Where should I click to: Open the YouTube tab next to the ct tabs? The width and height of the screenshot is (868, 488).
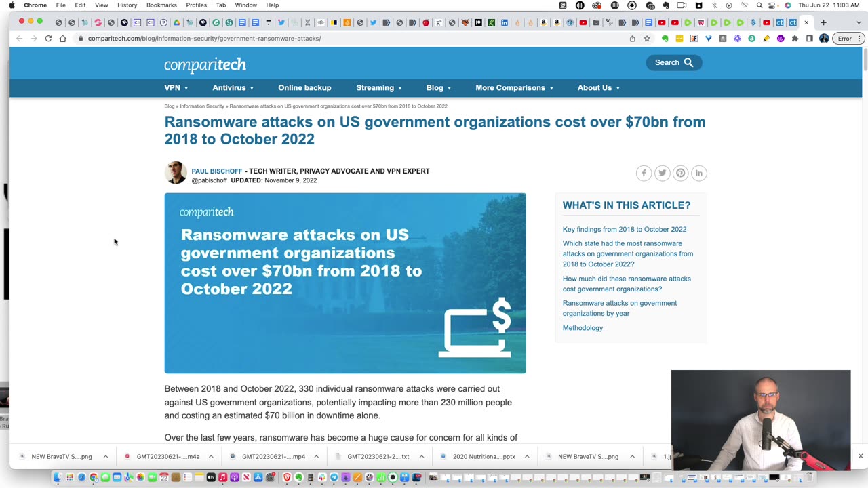pyautogui.click(x=766, y=22)
